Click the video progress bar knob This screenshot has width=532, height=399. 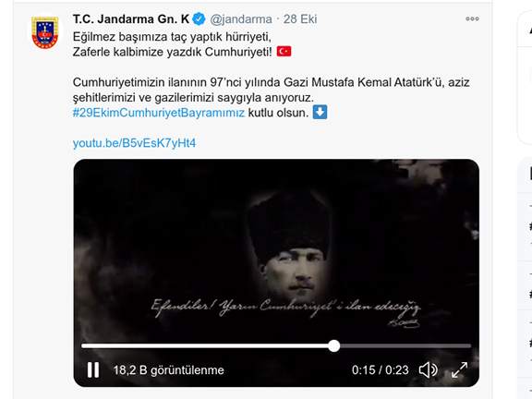pos(334,345)
